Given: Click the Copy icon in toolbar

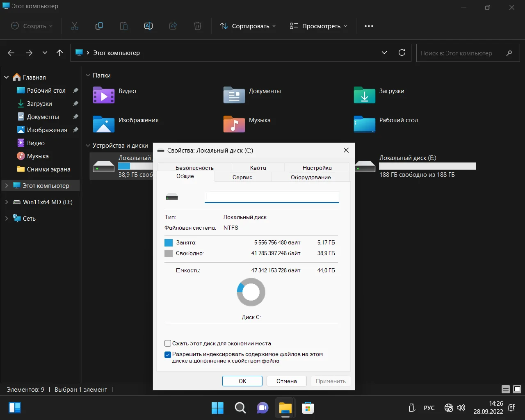Looking at the screenshot, I should pyautogui.click(x=99, y=26).
